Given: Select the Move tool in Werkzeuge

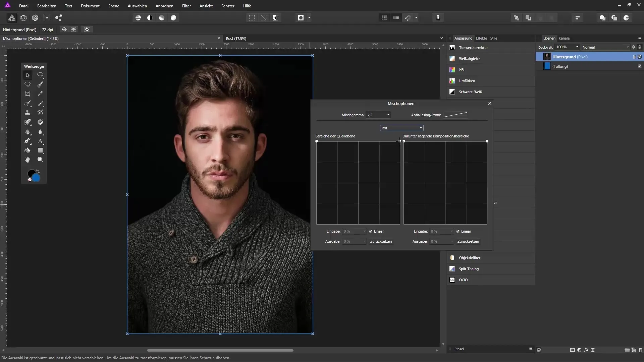Looking at the screenshot, I should (28, 75).
